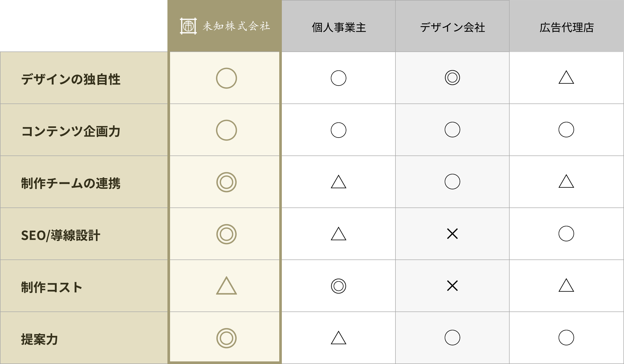Select the 個人事業主 column header
624x364 pixels.
[339, 27]
